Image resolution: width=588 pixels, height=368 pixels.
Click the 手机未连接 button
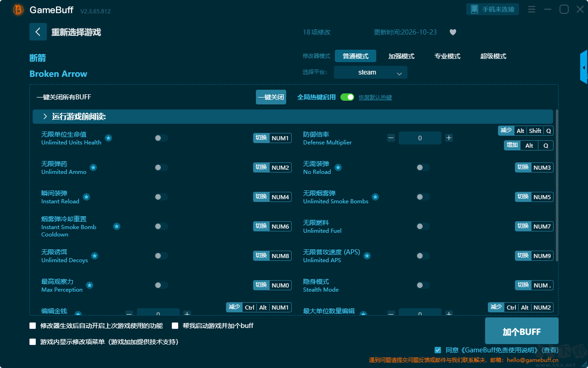coord(493,9)
